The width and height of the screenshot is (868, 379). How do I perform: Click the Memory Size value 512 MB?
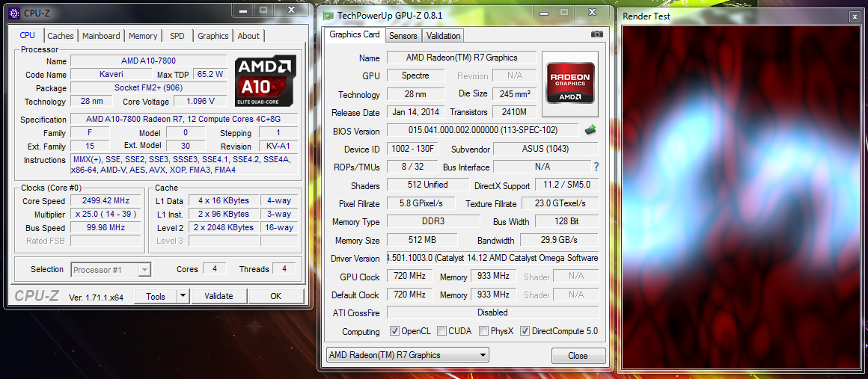pyautogui.click(x=422, y=240)
